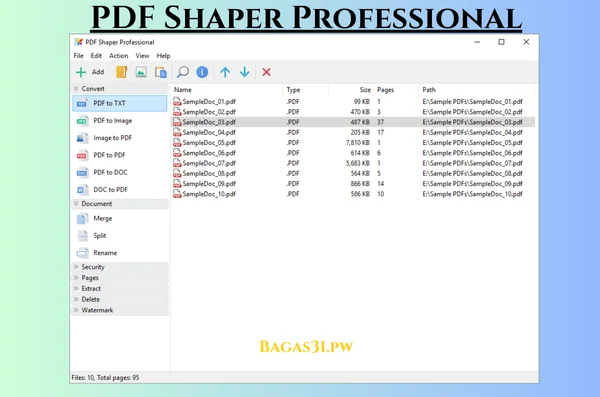Open the View menu
The image size is (600, 397).
pyautogui.click(x=142, y=56)
